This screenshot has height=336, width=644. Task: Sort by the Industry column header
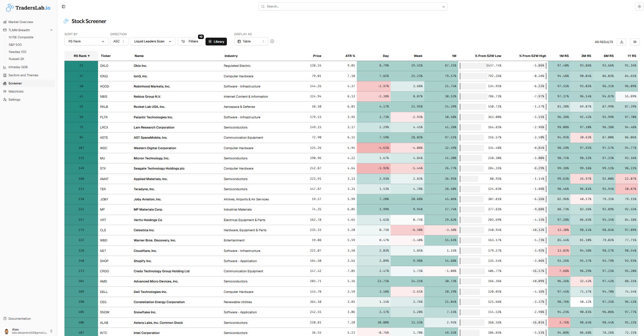(231, 56)
